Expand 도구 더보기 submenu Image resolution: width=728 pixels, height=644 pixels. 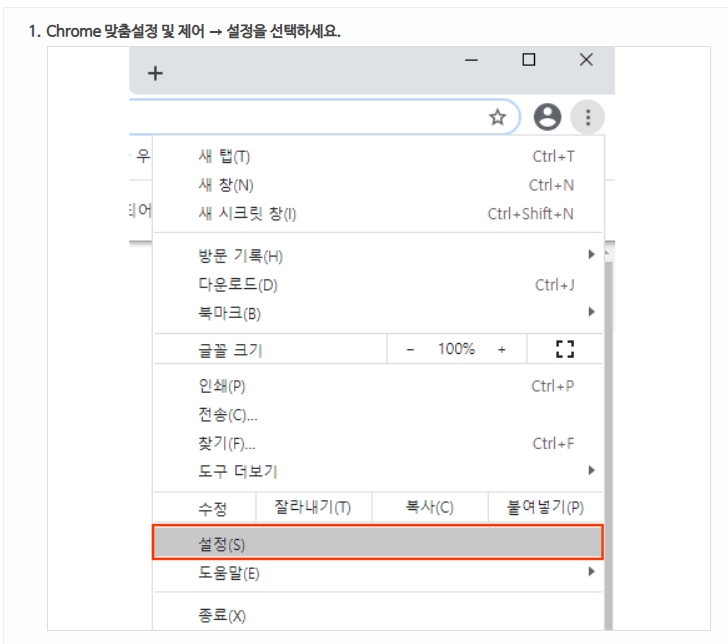point(378,471)
